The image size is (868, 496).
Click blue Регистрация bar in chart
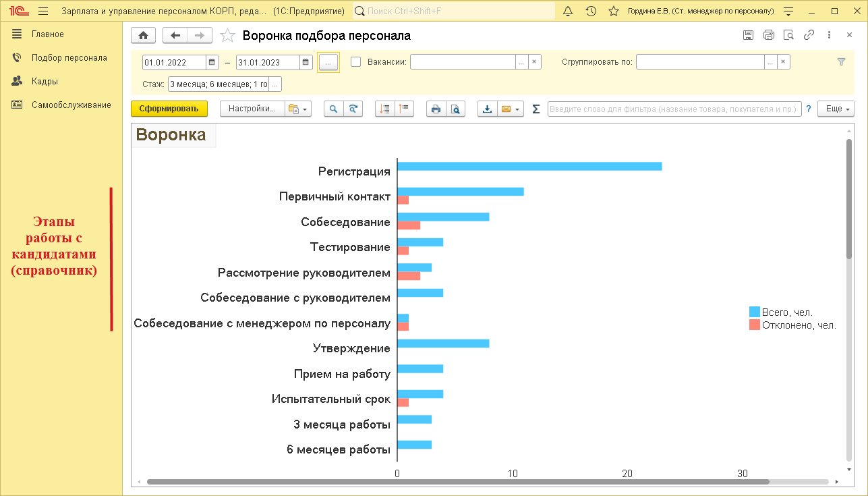coord(529,167)
